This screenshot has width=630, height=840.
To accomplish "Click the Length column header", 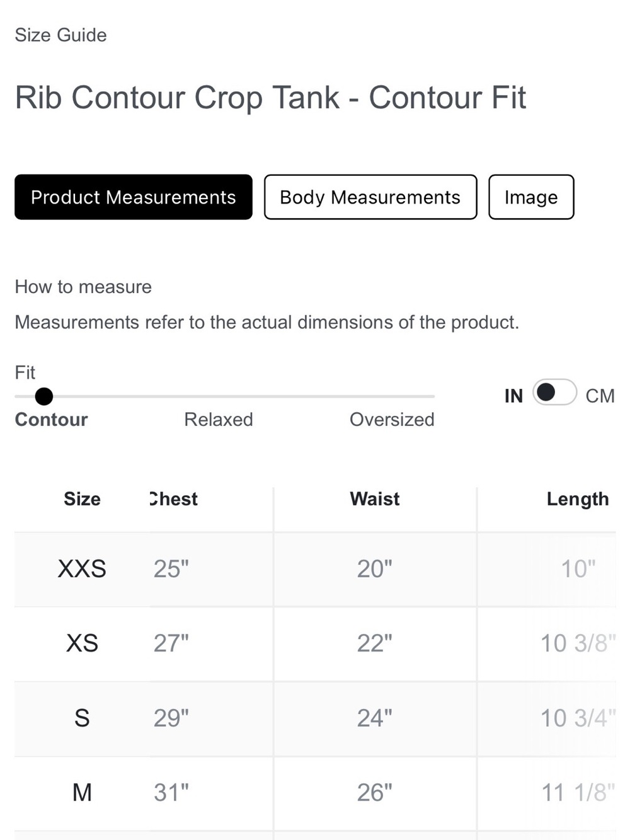I will click(x=578, y=499).
